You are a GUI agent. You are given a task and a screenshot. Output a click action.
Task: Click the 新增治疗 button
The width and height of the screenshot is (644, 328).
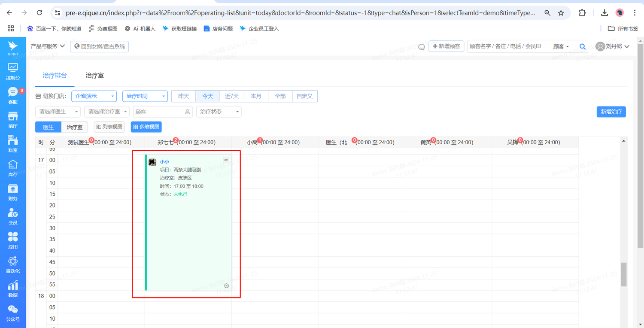coord(611,112)
